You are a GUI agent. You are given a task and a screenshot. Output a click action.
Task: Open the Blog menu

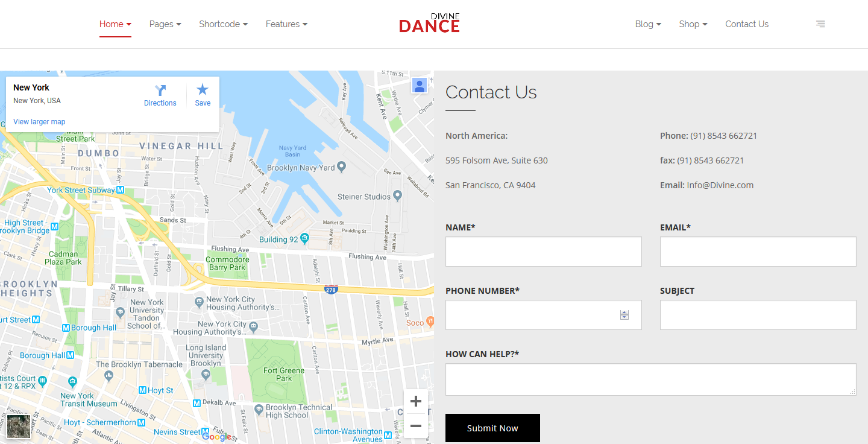[648, 24]
